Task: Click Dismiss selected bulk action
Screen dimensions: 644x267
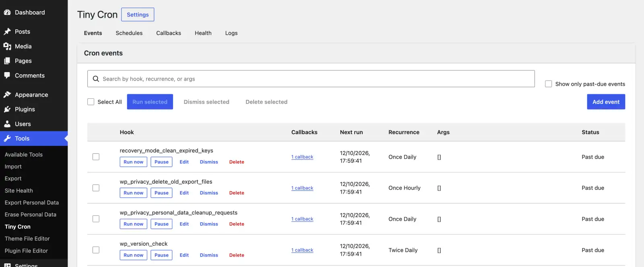Action: tap(206, 102)
